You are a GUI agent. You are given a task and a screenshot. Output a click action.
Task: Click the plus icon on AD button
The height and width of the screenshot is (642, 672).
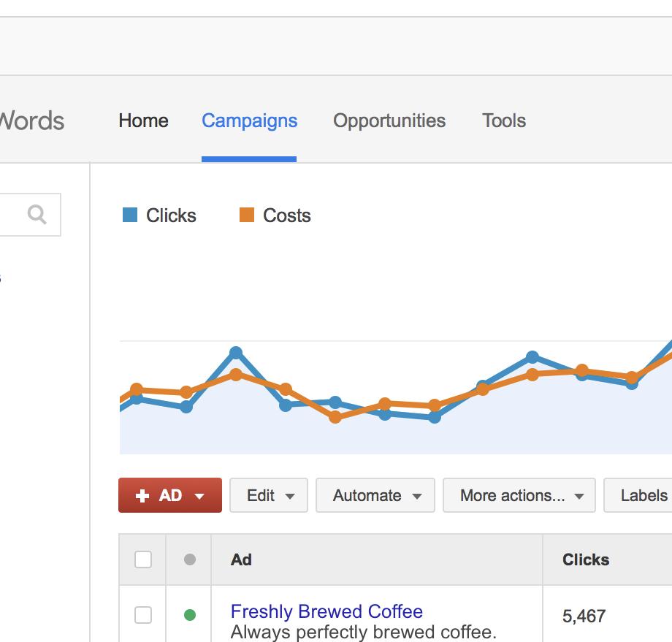142,496
